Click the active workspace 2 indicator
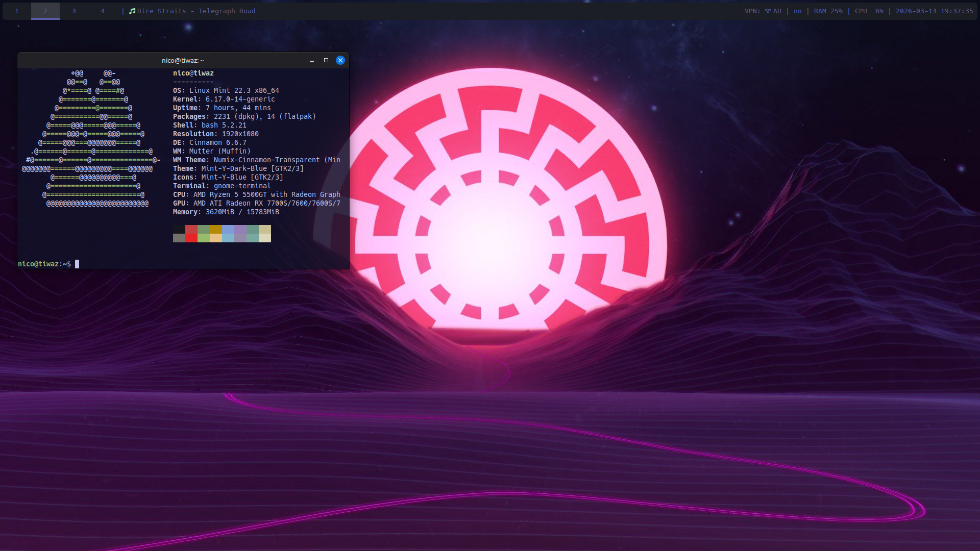980x551 pixels. point(45,11)
